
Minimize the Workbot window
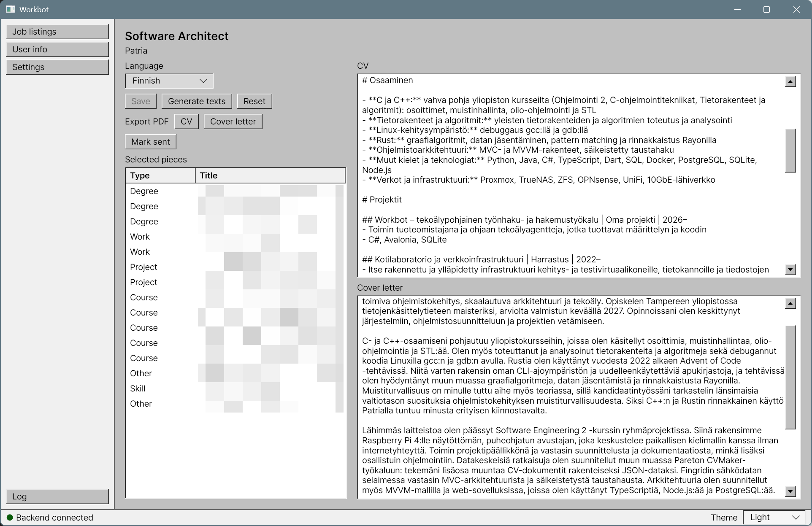(x=738, y=9)
